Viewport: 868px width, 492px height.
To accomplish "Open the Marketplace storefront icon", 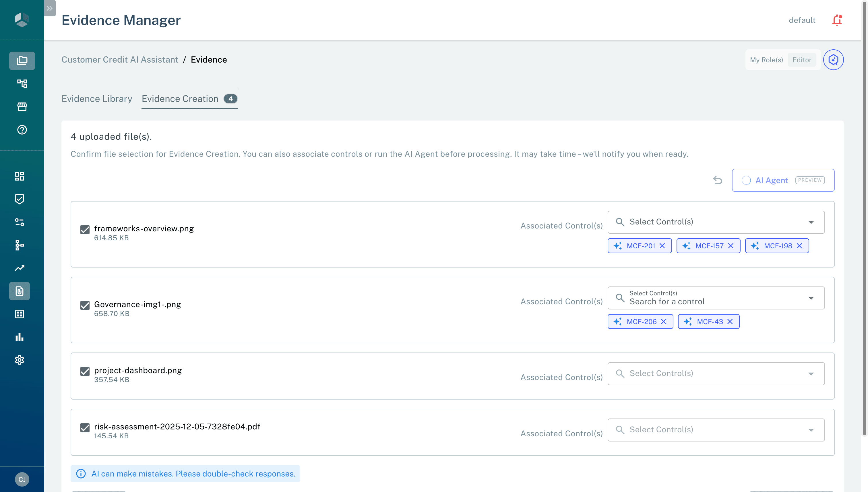I will pyautogui.click(x=22, y=106).
